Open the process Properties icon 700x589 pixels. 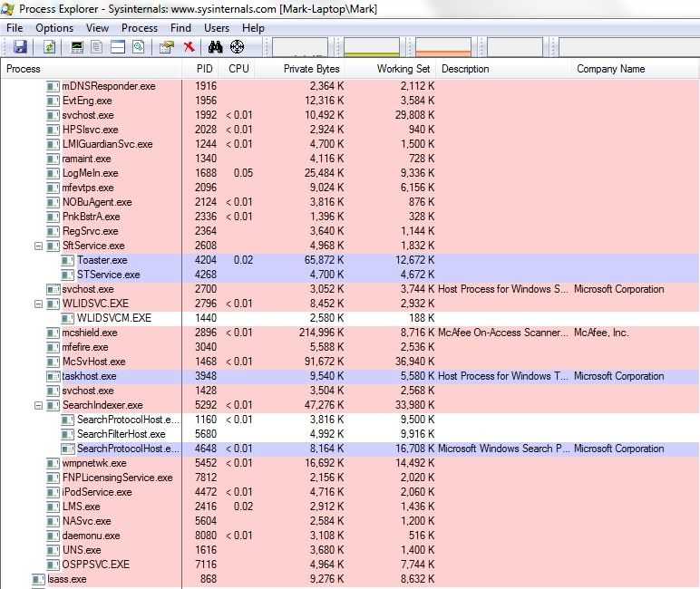[167, 47]
